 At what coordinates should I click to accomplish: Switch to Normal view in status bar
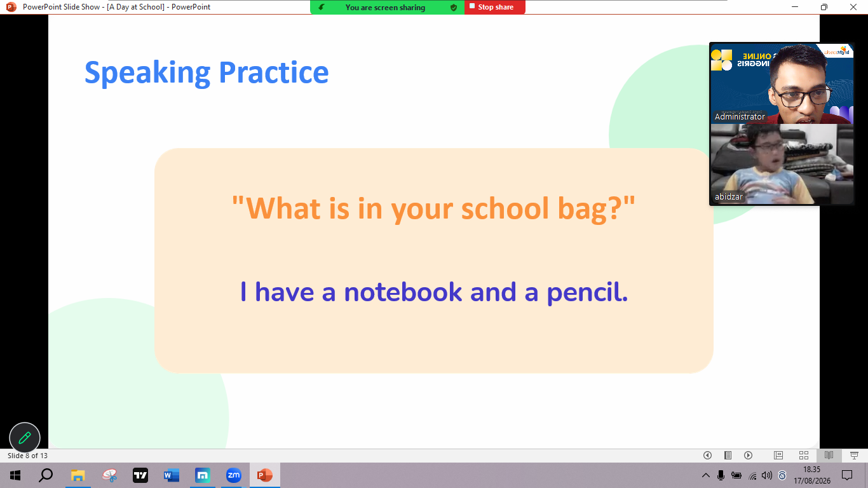click(x=778, y=456)
